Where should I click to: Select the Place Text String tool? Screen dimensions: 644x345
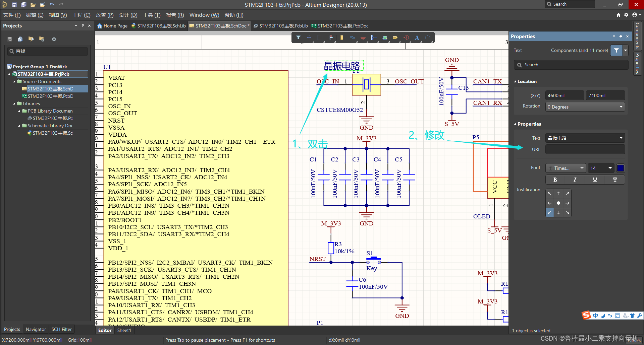(x=417, y=38)
